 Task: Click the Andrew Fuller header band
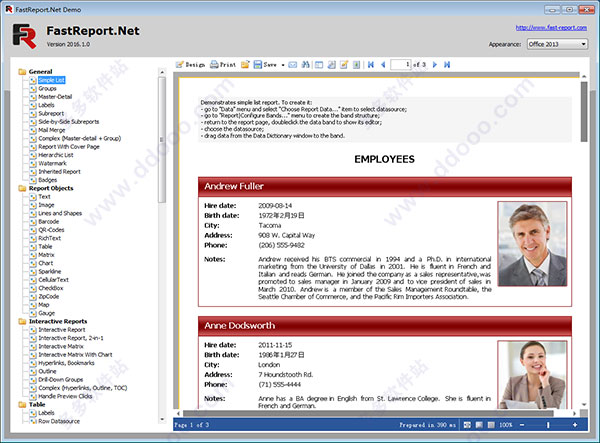click(x=385, y=186)
